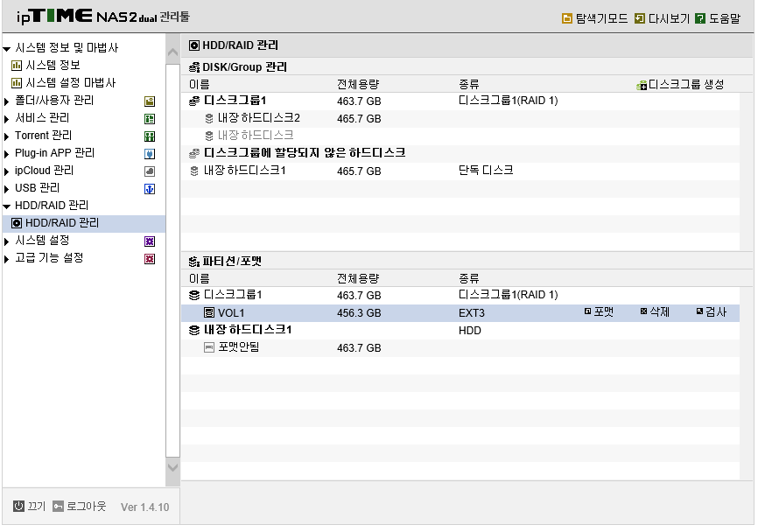Image resolution: width=758 pixels, height=532 pixels.
Task: Click the USB 관리 icon
Action: point(150,189)
